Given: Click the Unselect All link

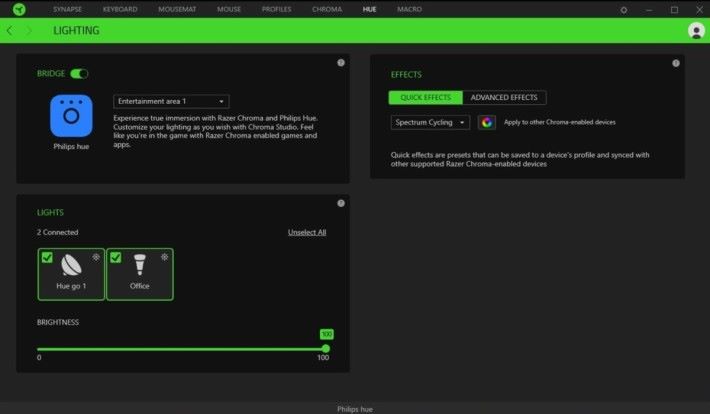Looking at the screenshot, I should tap(307, 232).
